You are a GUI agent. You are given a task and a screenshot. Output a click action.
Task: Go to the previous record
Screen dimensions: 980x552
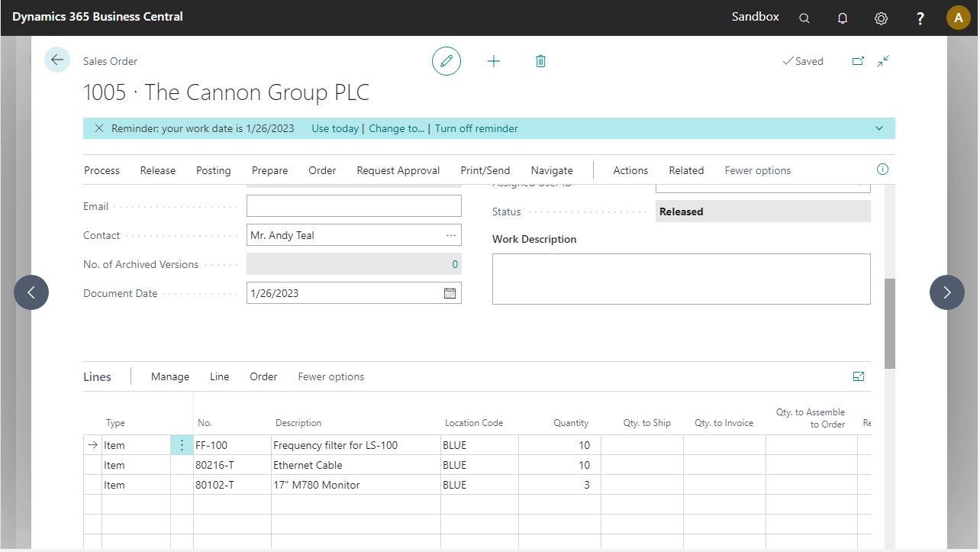pyautogui.click(x=31, y=292)
